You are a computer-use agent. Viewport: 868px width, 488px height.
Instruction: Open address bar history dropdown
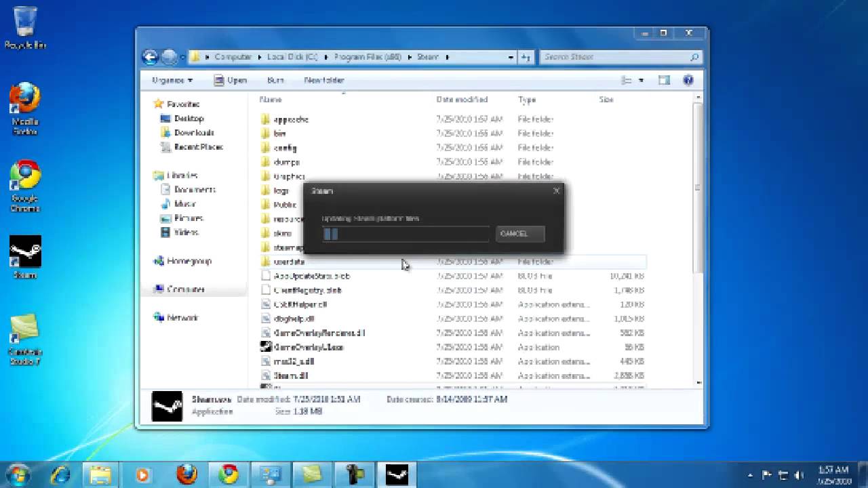click(511, 57)
